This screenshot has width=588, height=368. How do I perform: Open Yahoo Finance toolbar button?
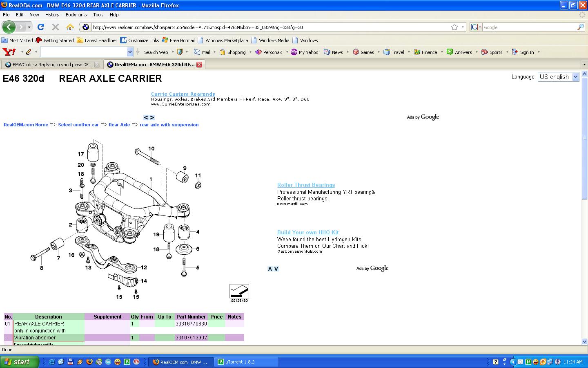[x=425, y=52]
